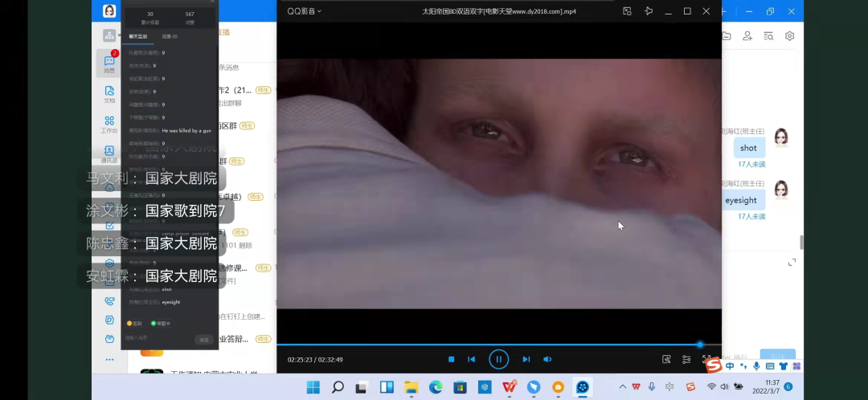Open QQ影音 playback settings sliders icon

(686, 360)
